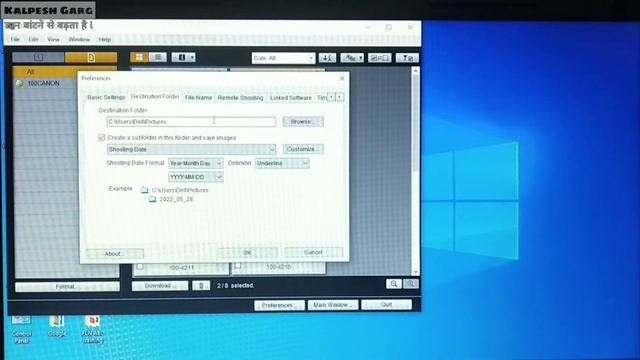Click the 100CANON folder icon

[x=20, y=83]
